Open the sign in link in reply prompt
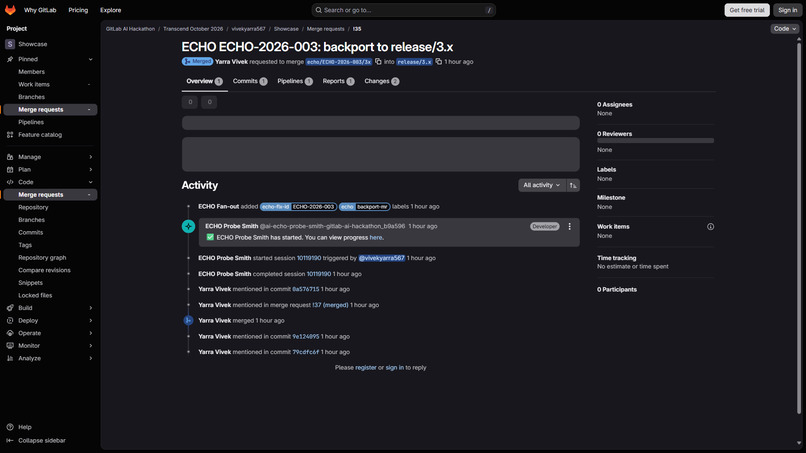Screen dimensions: 806x453 pyautogui.click(x=394, y=368)
